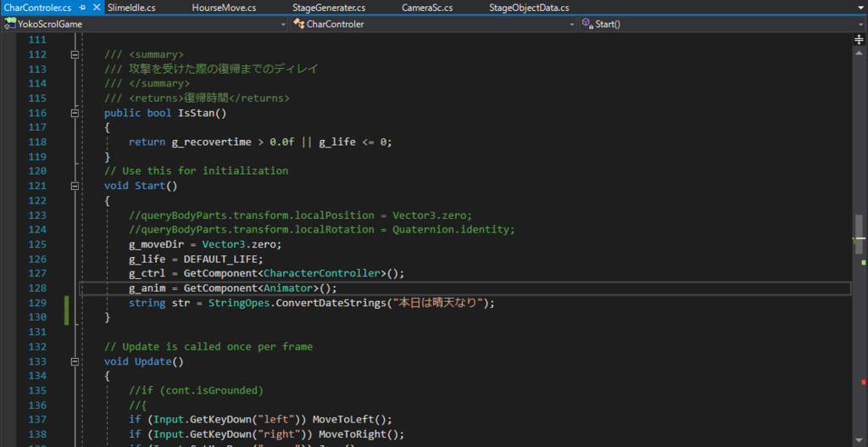Screen dimensions: 868x447
Task: Click the split editor icon above the scrollbar
Action: [860, 39]
